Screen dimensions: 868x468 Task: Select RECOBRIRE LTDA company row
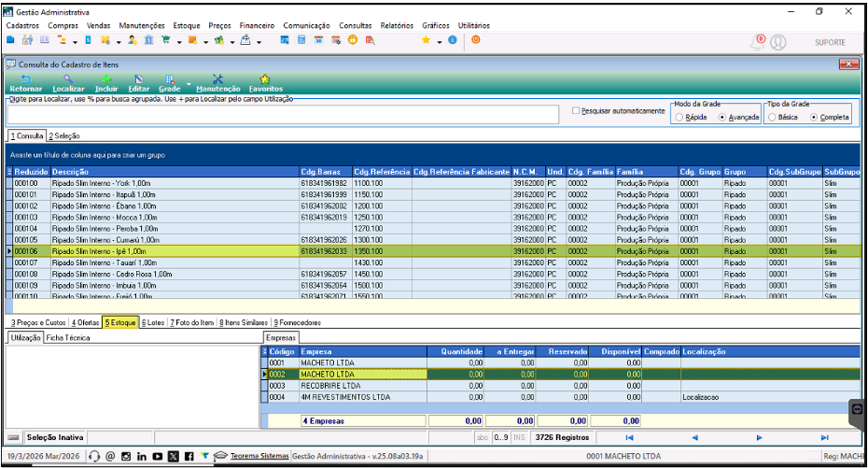point(561,386)
